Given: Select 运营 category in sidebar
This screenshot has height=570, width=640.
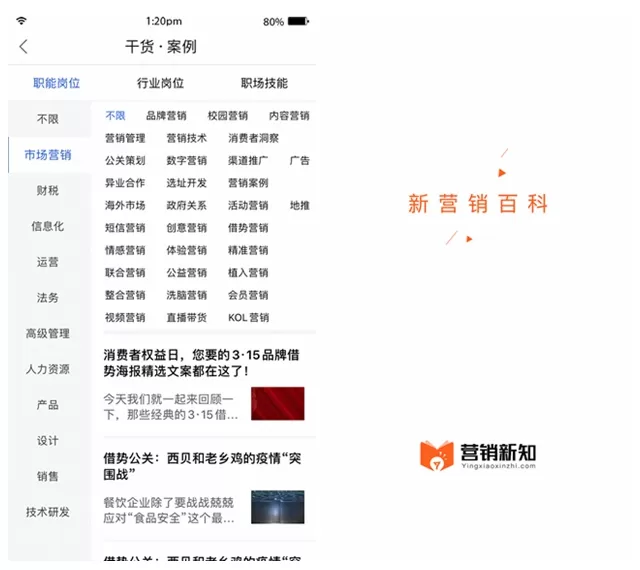Looking at the screenshot, I should pyautogui.click(x=48, y=262).
